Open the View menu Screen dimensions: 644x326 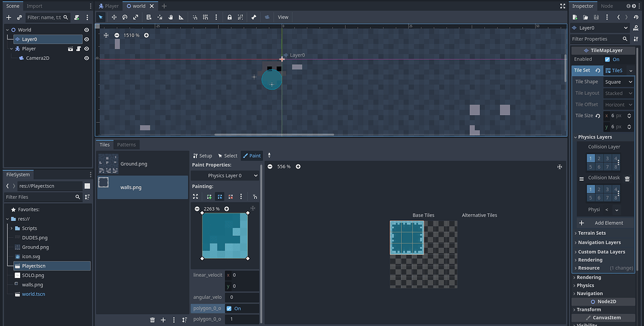(283, 17)
